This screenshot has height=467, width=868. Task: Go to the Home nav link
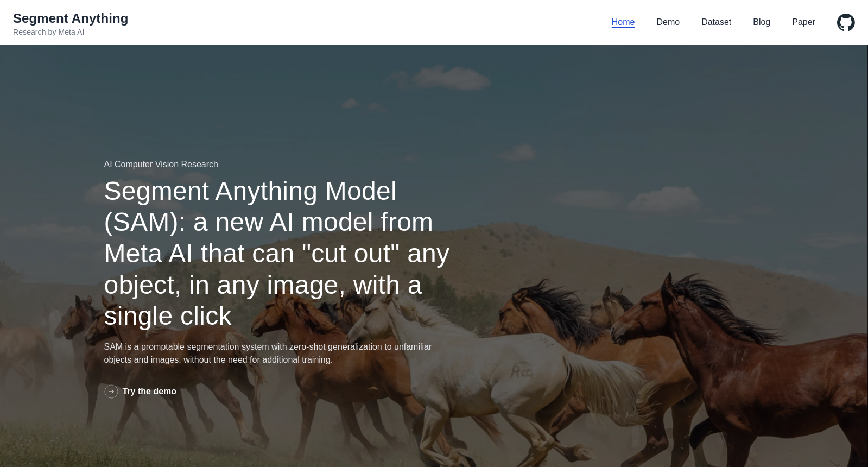click(x=623, y=22)
